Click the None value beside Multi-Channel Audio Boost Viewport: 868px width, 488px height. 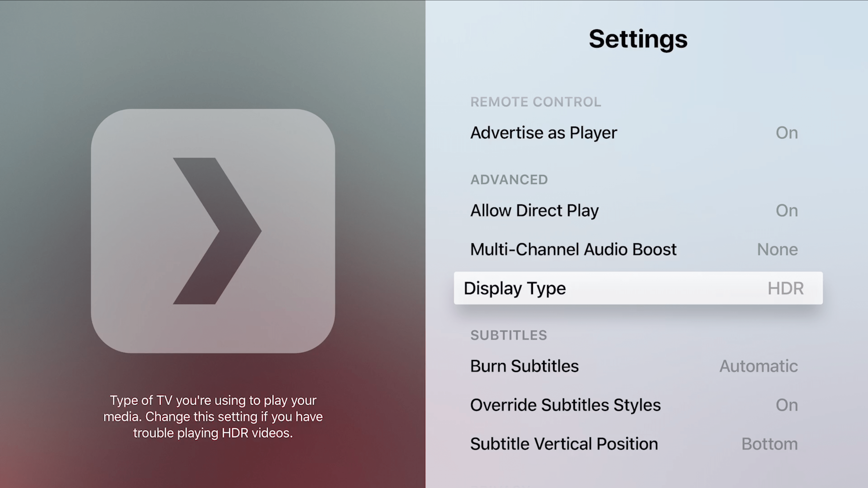tap(777, 249)
